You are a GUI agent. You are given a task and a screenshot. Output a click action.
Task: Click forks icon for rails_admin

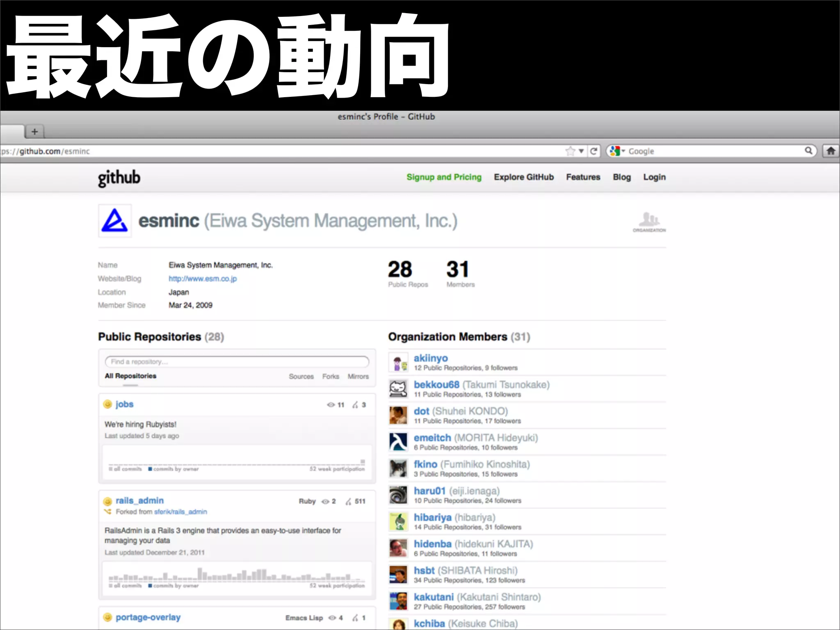(349, 502)
